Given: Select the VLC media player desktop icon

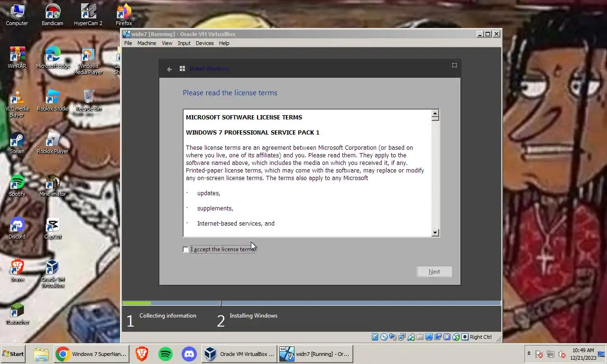Looking at the screenshot, I should pyautogui.click(x=17, y=103).
